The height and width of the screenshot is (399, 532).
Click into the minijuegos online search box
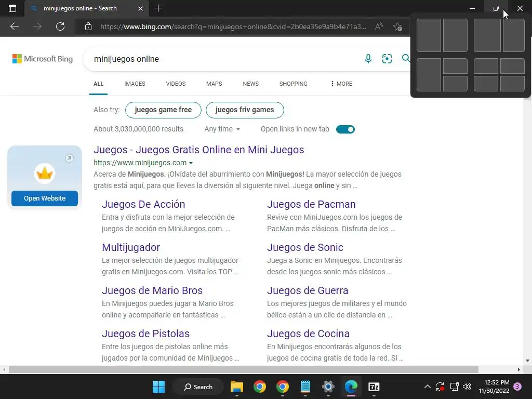(x=224, y=59)
